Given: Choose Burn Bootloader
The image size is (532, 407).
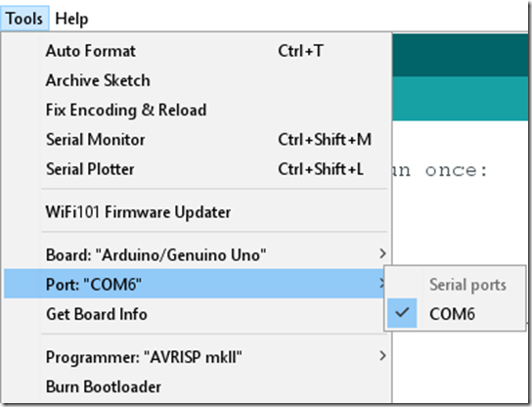Looking at the screenshot, I should pos(196,386).
